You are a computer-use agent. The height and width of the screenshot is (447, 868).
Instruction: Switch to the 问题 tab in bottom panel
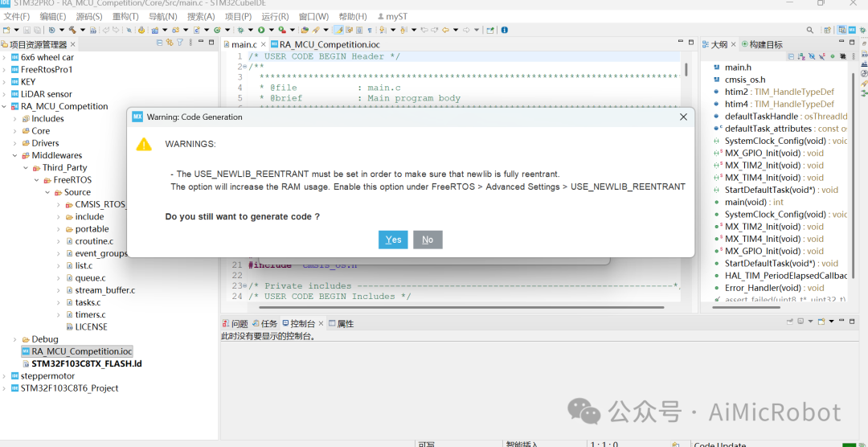235,323
